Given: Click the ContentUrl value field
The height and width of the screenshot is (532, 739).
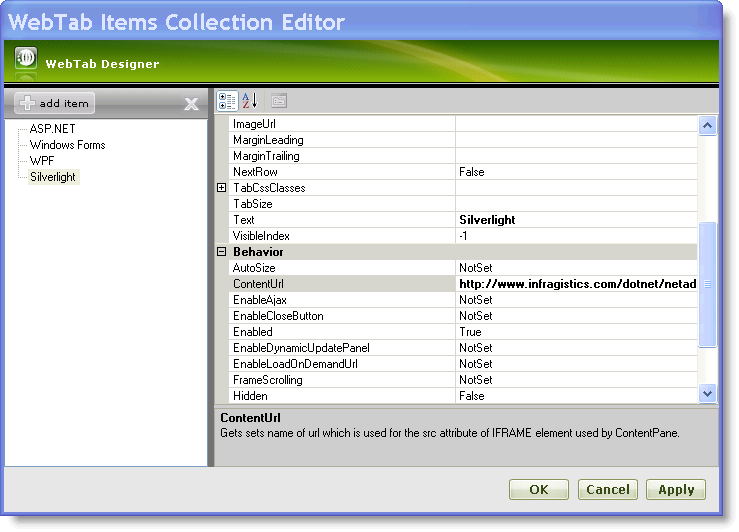Looking at the screenshot, I should pos(576,284).
